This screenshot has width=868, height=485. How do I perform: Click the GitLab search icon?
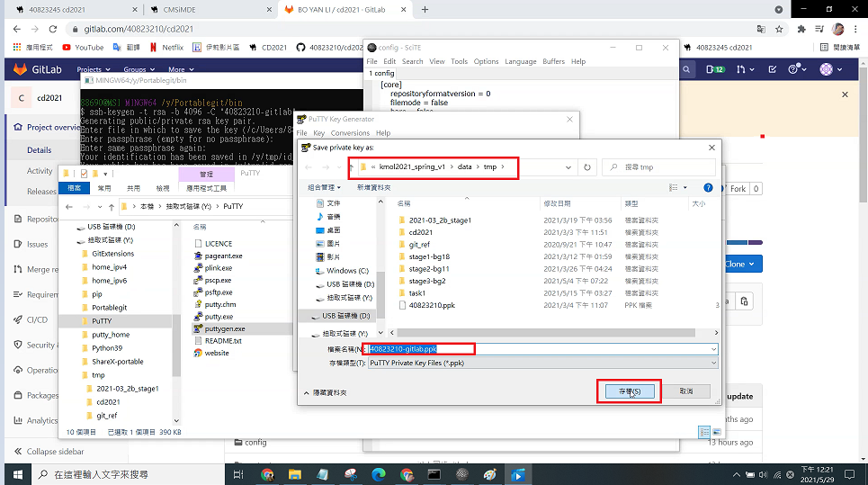coord(686,69)
